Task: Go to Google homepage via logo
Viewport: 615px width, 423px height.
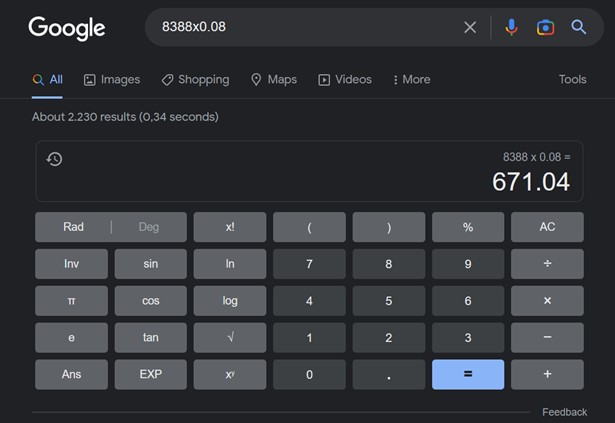Action: coord(67,28)
